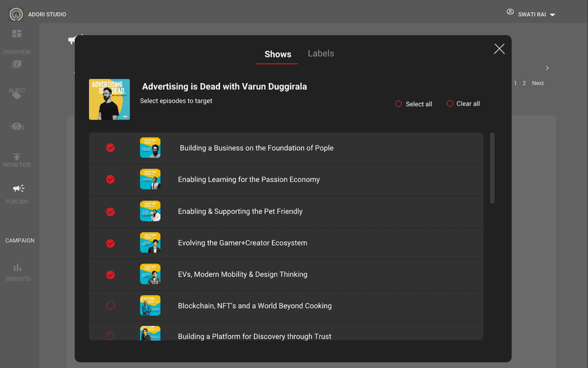Go to page 2 in background pagination
The width and height of the screenshot is (588, 368).
coord(524,83)
